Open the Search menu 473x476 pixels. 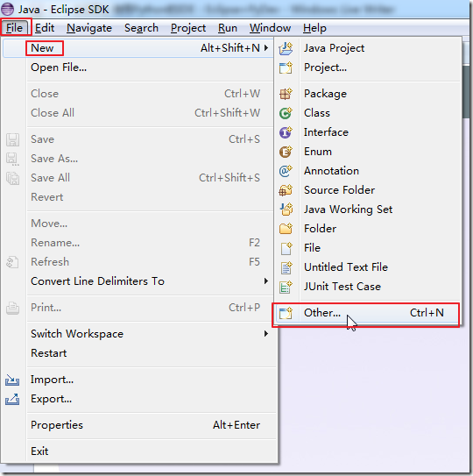click(141, 28)
